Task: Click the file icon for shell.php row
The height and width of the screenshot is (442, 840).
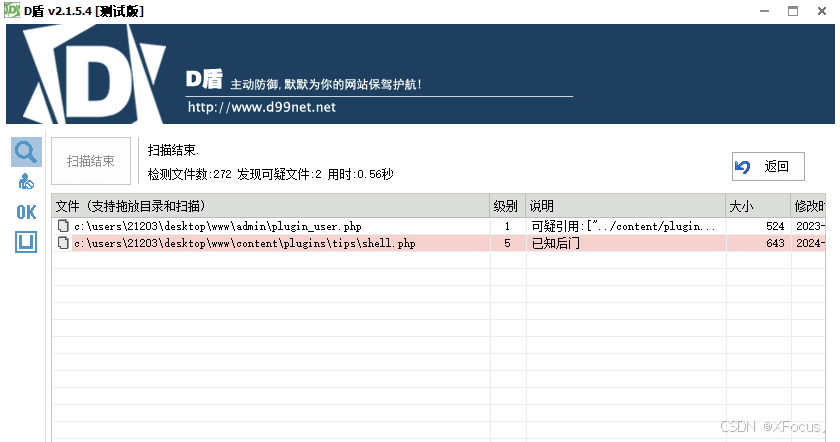Action: pos(63,243)
